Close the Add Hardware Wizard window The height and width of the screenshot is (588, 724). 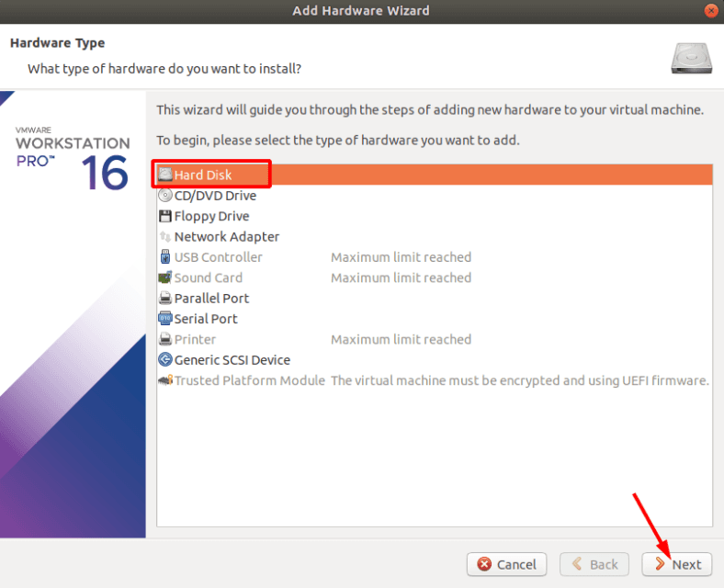[x=711, y=10]
